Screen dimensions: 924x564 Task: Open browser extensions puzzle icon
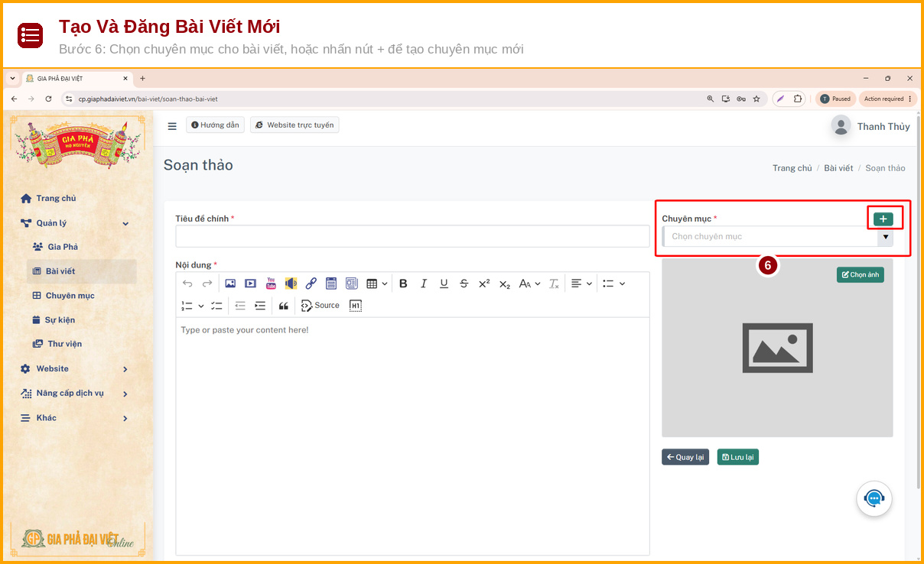click(x=798, y=99)
